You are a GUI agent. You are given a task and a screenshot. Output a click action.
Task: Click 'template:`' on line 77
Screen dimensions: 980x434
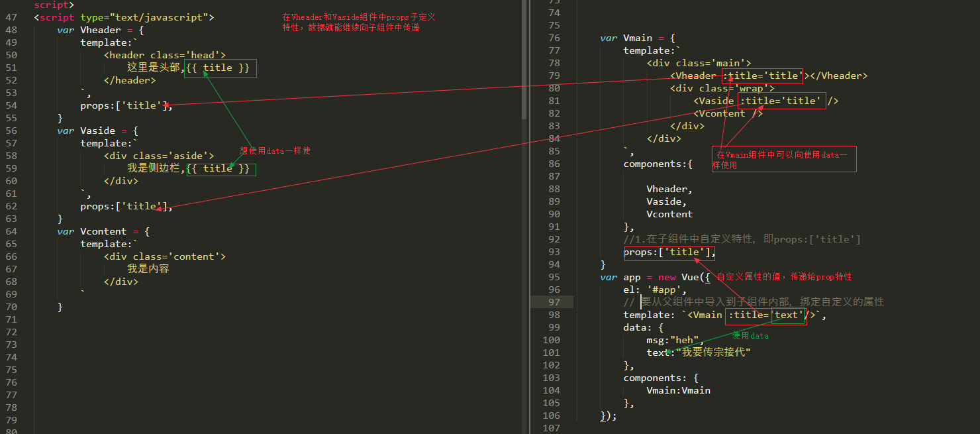[652, 50]
